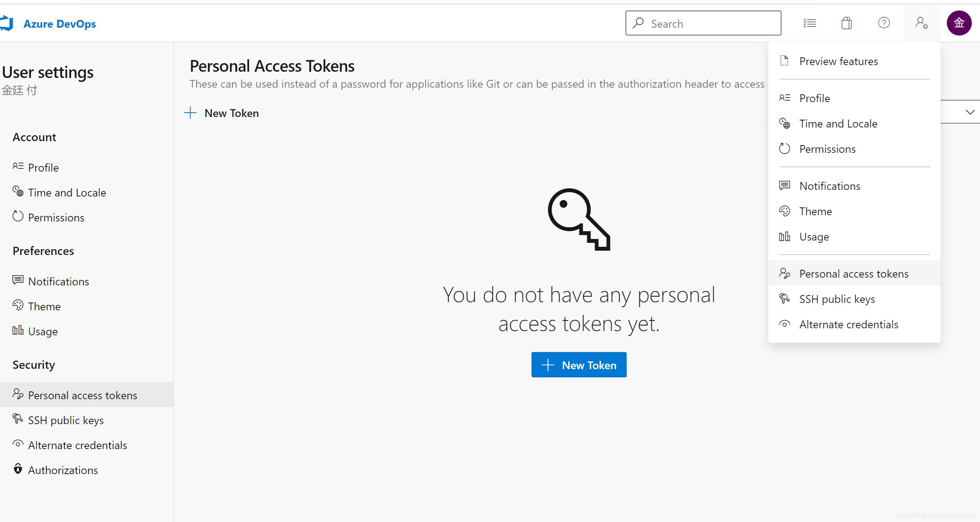Click the Theme palette icon in sidebar
The height and width of the screenshot is (522, 980).
click(18, 306)
